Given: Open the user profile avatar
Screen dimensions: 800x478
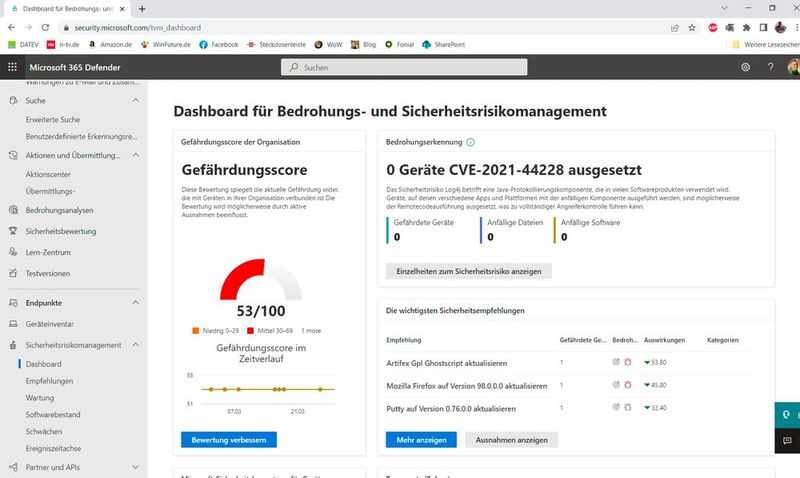Looking at the screenshot, I should pyautogui.click(x=793, y=67).
